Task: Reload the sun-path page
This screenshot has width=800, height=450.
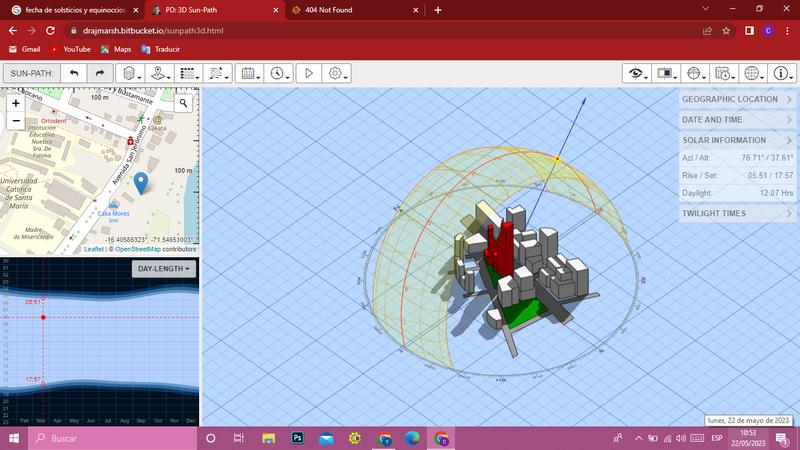Action: 50,31
